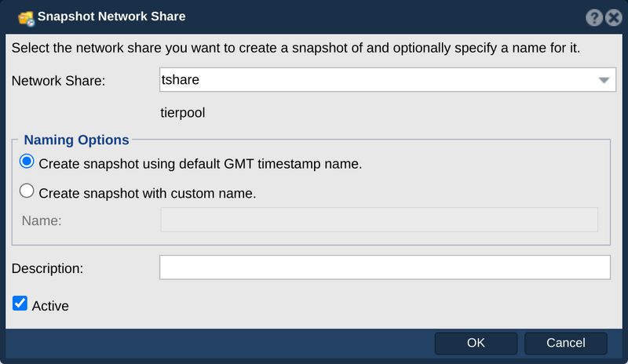Click the Cancel button
Viewport: 628px width, 364px height.
click(565, 343)
